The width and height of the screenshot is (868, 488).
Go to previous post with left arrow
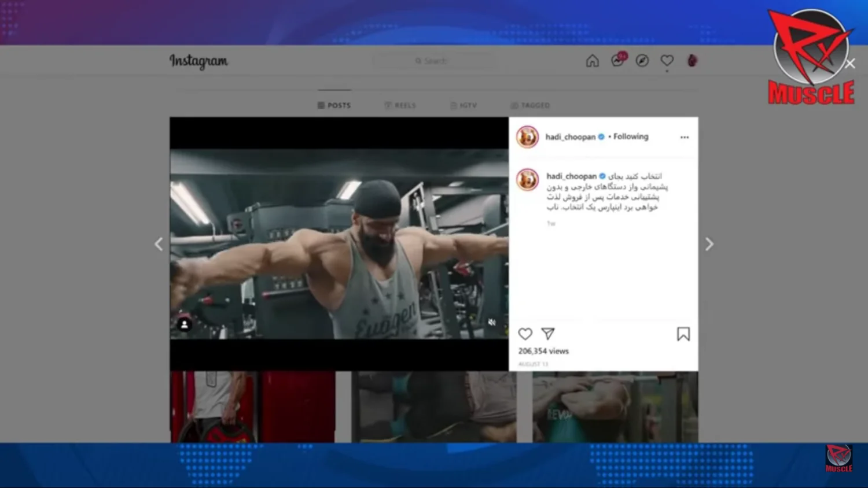pos(159,245)
